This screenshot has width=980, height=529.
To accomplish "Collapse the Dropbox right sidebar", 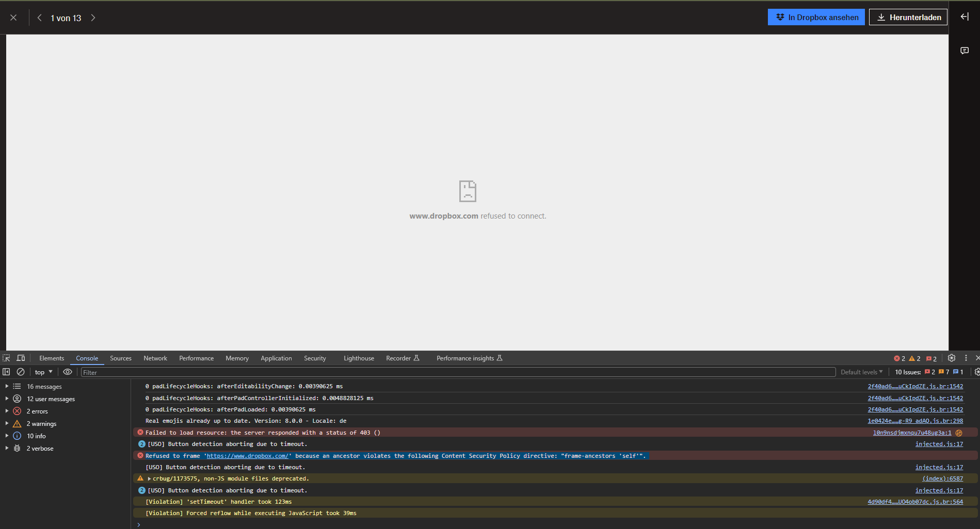I will pos(964,16).
